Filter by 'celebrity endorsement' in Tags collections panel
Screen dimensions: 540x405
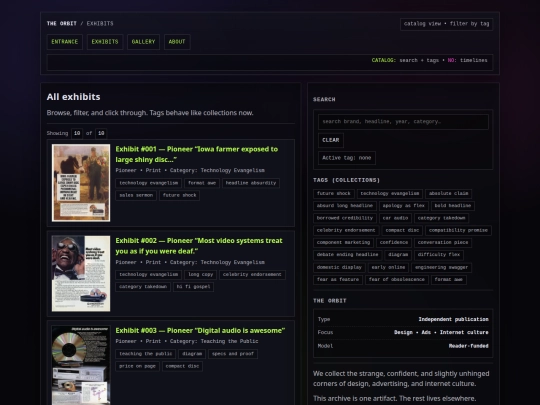tap(346, 230)
